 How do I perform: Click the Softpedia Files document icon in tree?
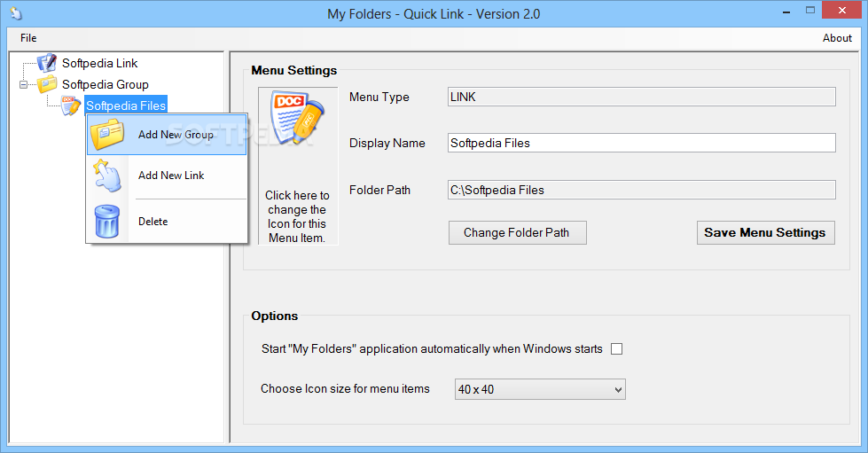(x=71, y=105)
